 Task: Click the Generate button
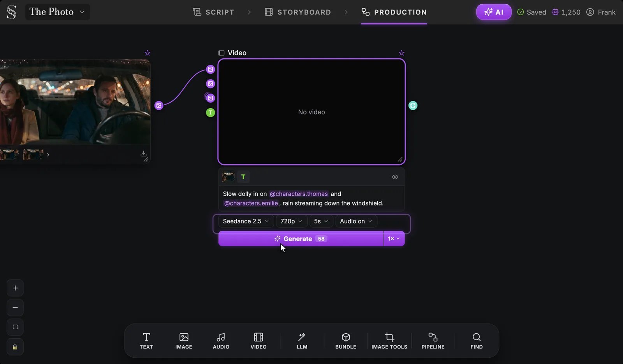(x=301, y=239)
